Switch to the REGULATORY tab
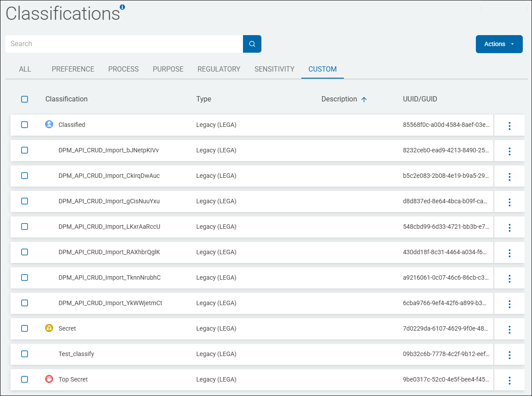 [219, 69]
